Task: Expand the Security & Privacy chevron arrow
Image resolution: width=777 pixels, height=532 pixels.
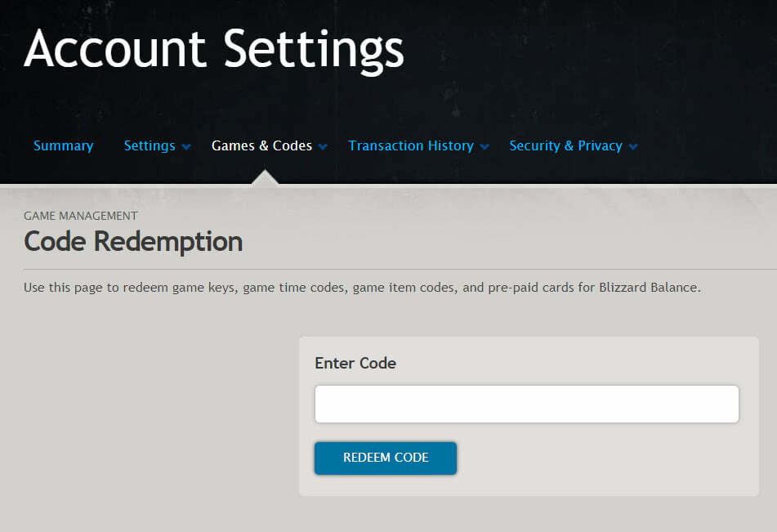Action: 633,147
